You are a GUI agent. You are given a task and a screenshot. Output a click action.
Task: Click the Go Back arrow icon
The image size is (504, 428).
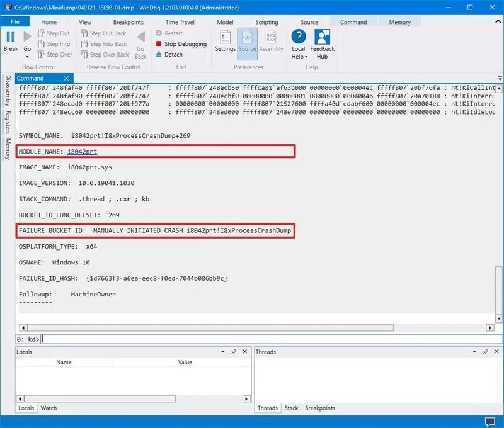(140, 37)
